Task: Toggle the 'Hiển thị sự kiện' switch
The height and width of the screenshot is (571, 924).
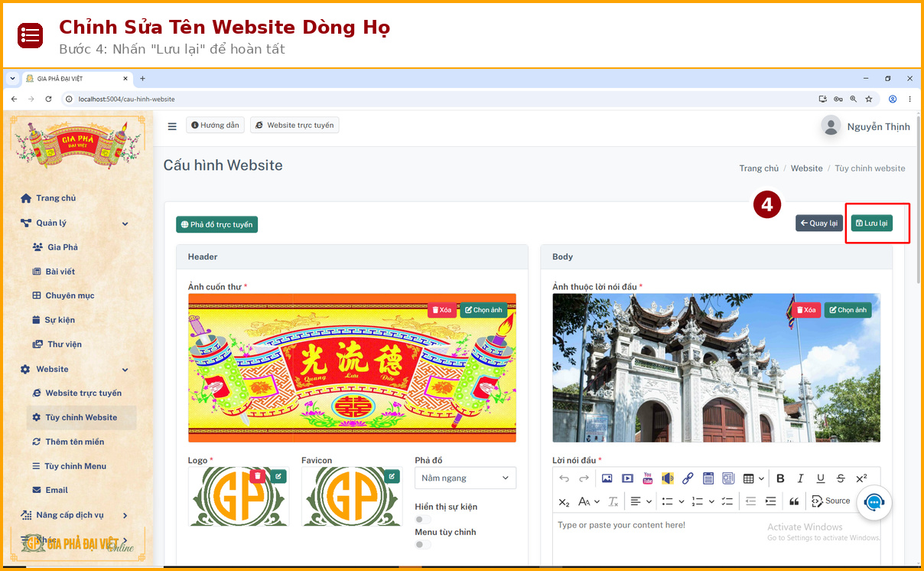Action: coord(423,520)
